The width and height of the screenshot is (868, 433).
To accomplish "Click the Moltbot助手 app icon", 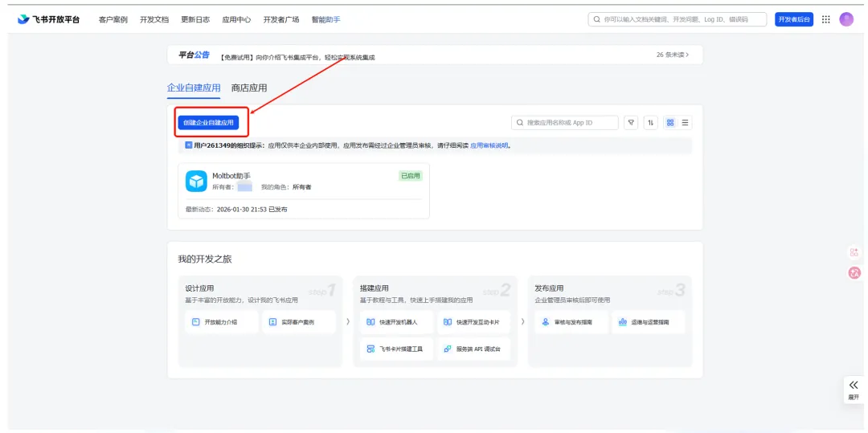I will [x=196, y=181].
